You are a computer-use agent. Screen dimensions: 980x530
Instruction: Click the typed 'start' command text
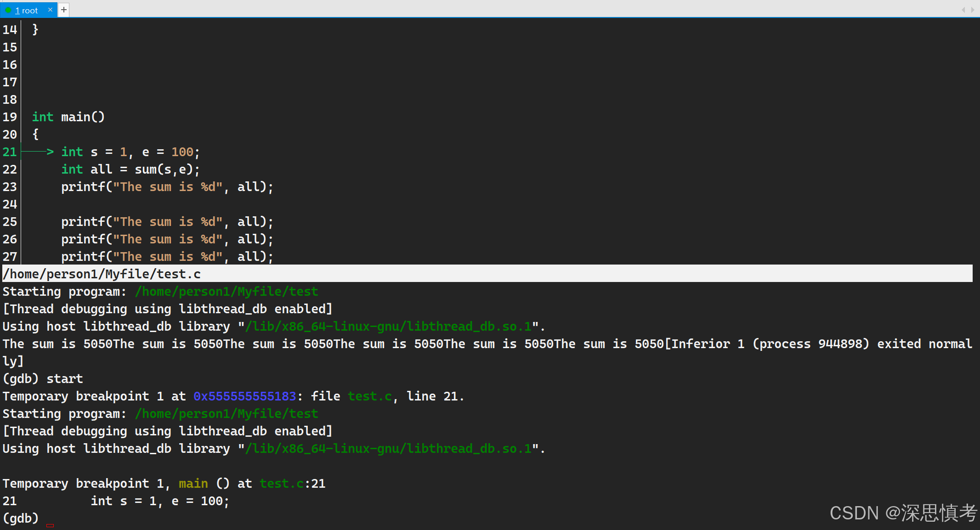(65, 379)
